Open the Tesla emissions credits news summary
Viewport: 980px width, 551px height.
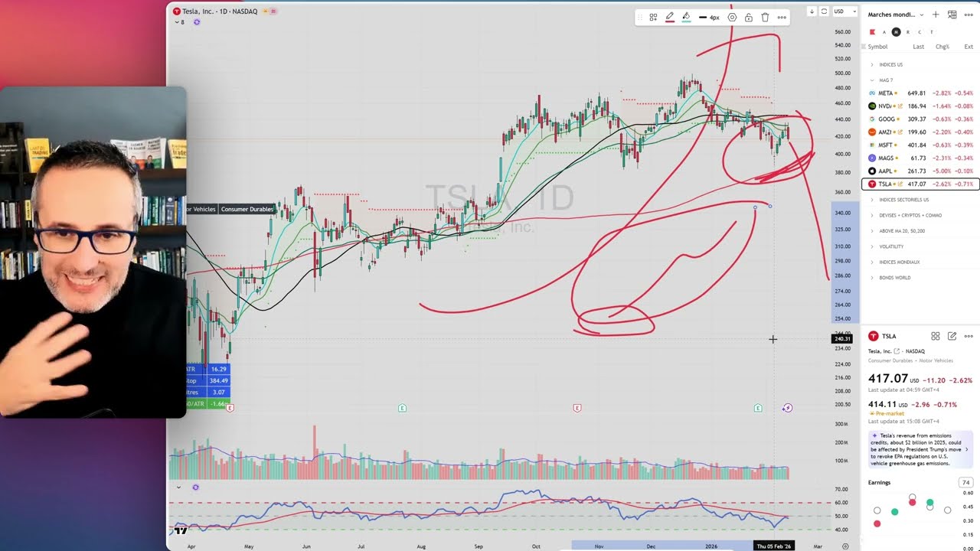(921, 450)
